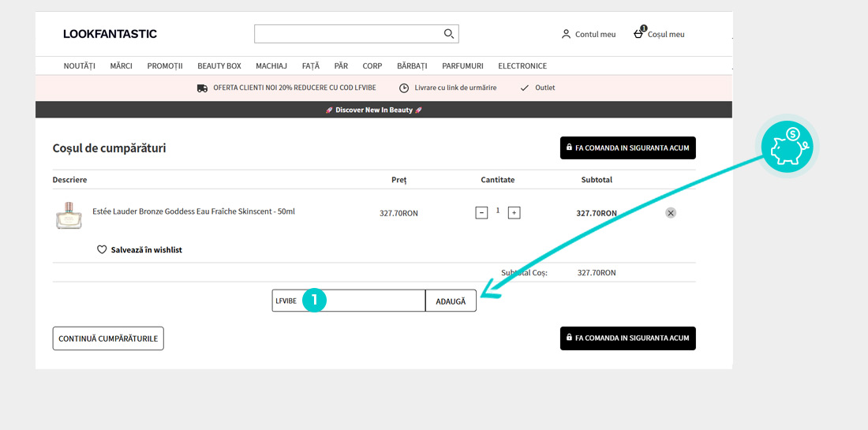868x430 pixels.
Task: Open the NOUTĂȚI menu
Action: (x=79, y=66)
